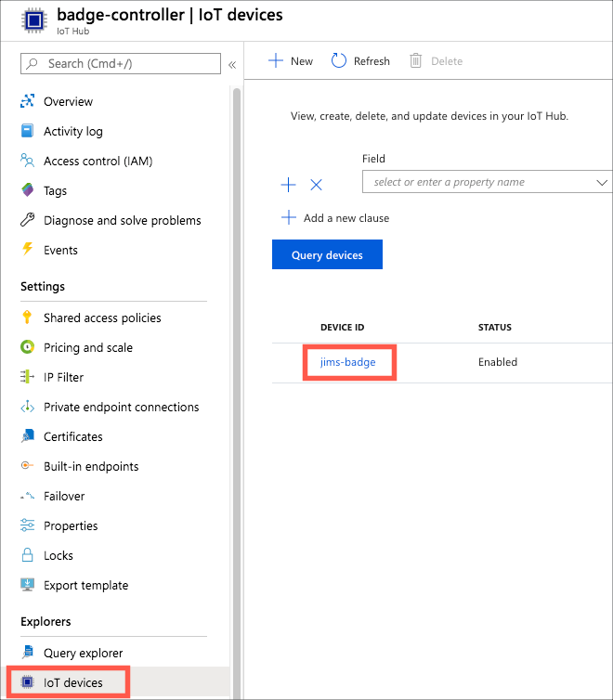Viewport: 613px width, 700px height.
Task: Click the STATUS column header
Action: 495,327
